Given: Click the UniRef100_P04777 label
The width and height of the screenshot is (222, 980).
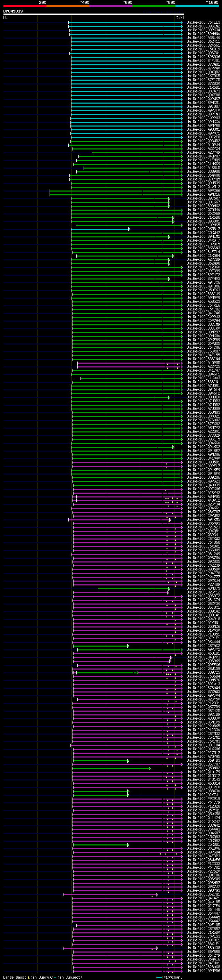Looking at the screenshot, I should [203, 577].
